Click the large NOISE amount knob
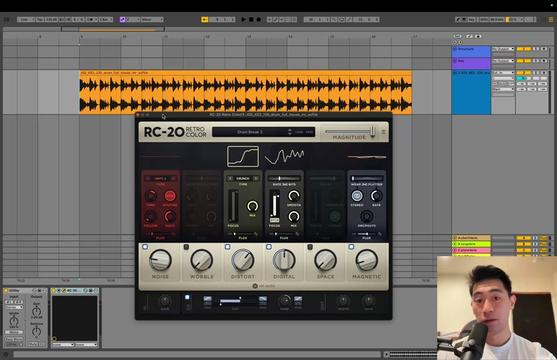This screenshot has width=557, height=360. point(160,260)
